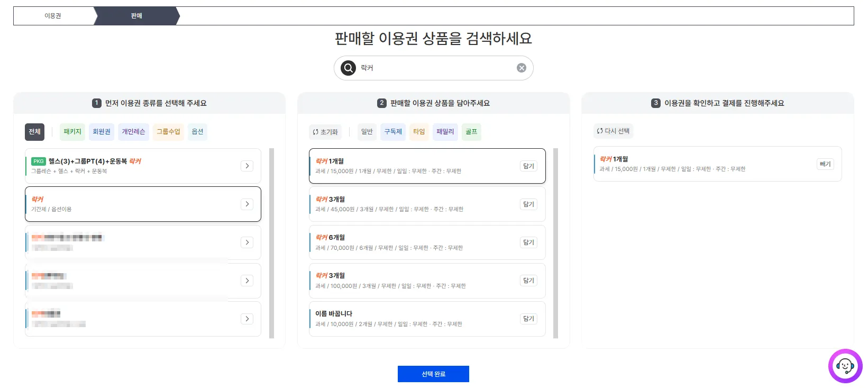The image size is (868, 388).
Task: Expand the 헬스(3)+그룹PT(4)+운동복 package arrow
Action: point(247,166)
